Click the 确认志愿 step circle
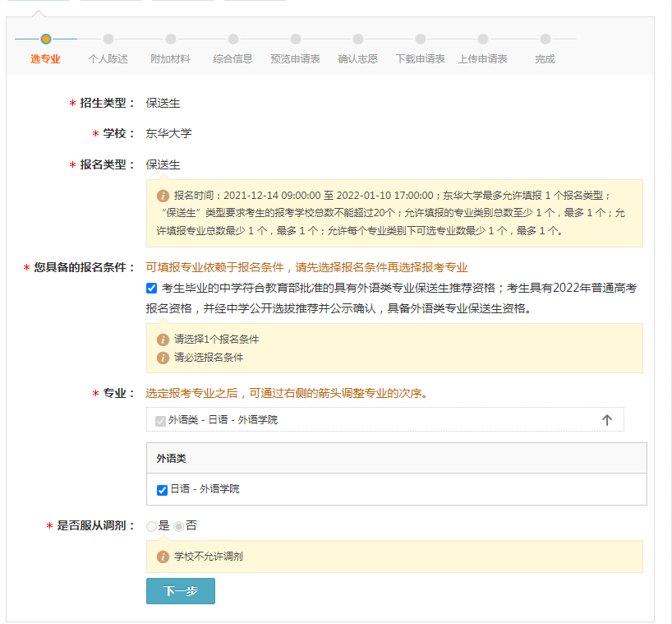Viewport: 672px width, 624px height. coord(358,39)
